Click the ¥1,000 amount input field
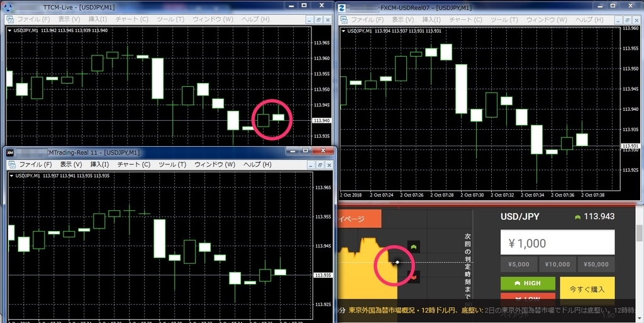Viewport: 644px width, 323px height. pos(557,243)
